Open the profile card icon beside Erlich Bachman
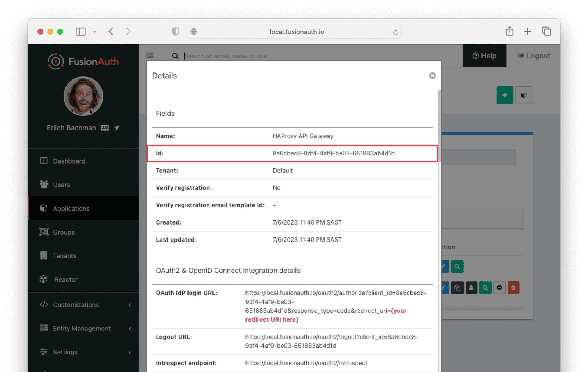The width and height of the screenshot is (588, 372). pyautogui.click(x=105, y=128)
